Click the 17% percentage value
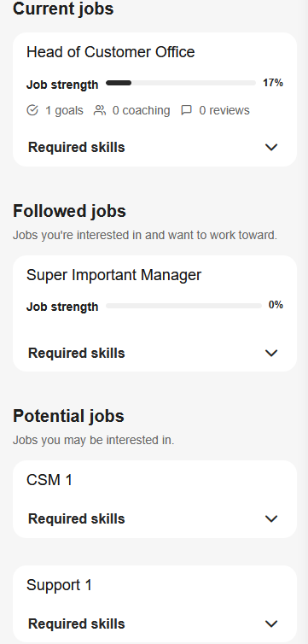The image size is (308, 644). tap(273, 83)
